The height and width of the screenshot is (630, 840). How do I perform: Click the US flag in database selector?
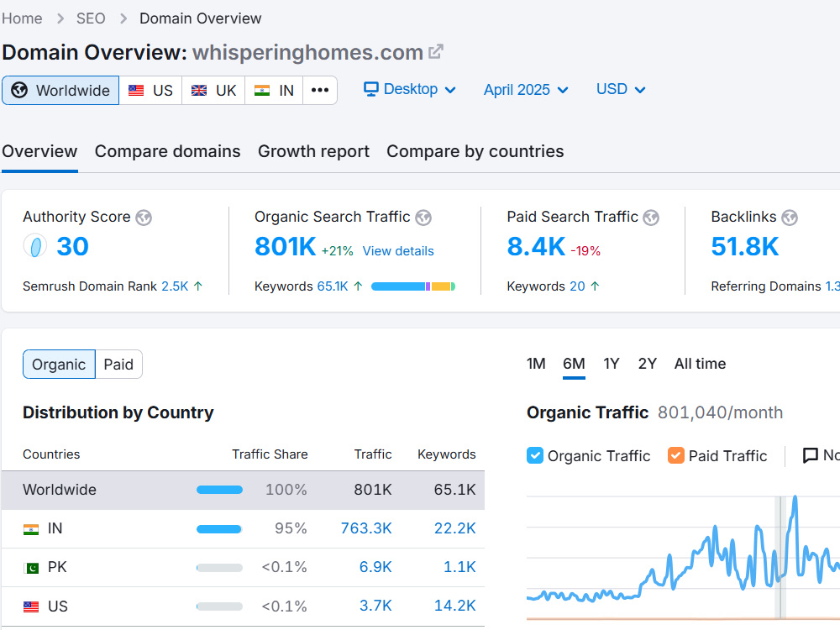click(x=136, y=90)
